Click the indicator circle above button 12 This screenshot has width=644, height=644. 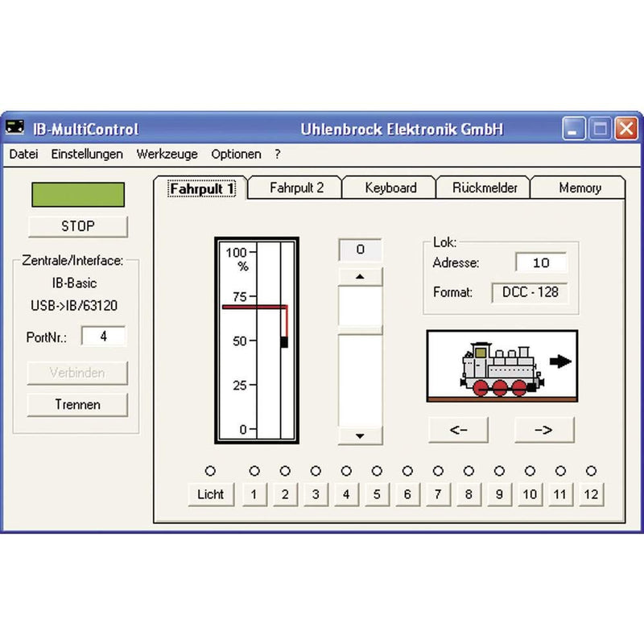click(x=591, y=471)
